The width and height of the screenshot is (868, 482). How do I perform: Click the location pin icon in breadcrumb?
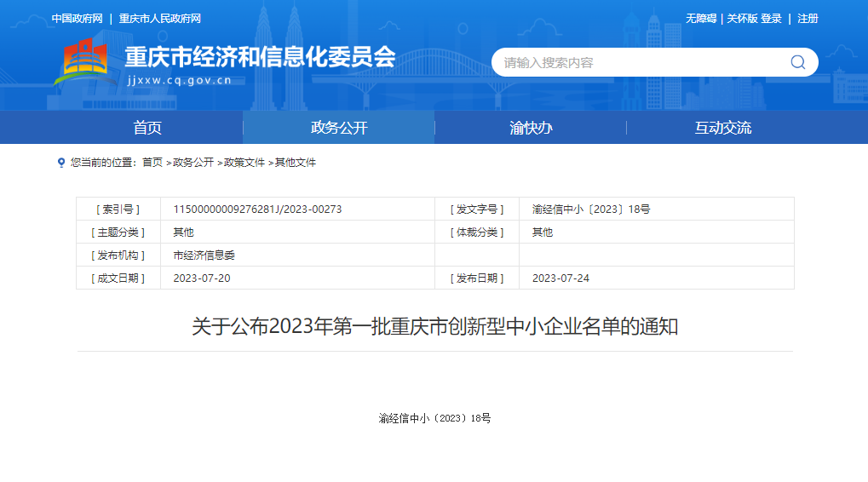click(x=61, y=163)
